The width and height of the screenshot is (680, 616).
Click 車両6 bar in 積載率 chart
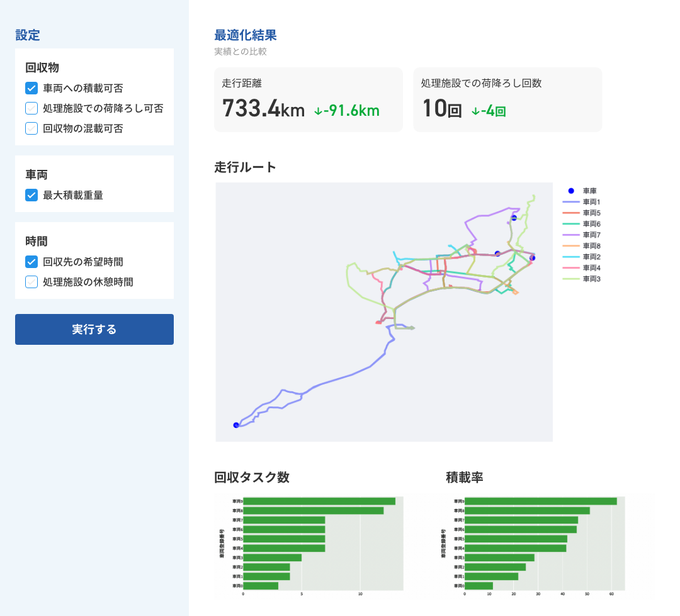coord(521,529)
